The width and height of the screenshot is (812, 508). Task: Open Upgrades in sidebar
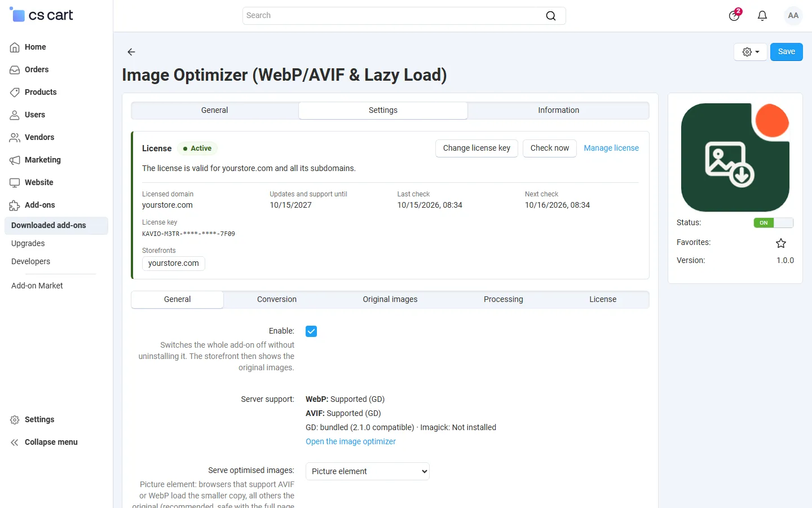tap(28, 244)
